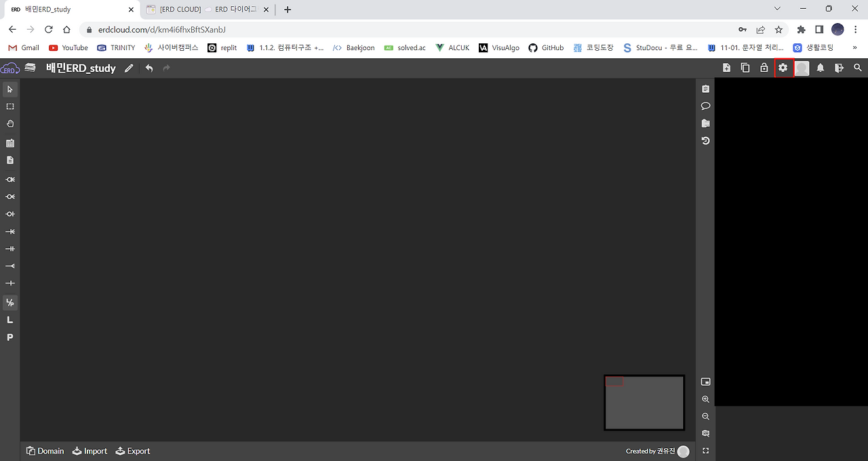Screen dimensions: 868x461
Task: Click the minimap preview thumbnail
Action: [644, 403]
